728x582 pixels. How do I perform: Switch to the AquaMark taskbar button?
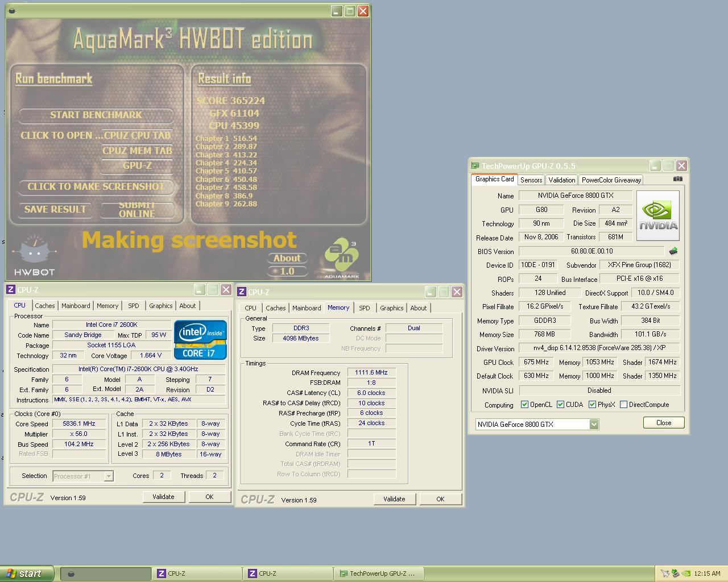[x=105, y=573]
